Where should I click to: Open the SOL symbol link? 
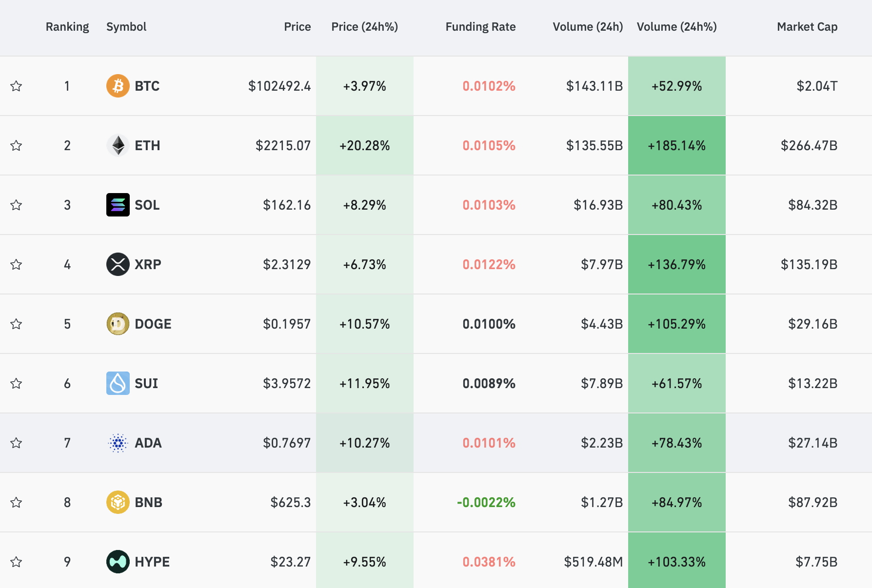(x=147, y=205)
